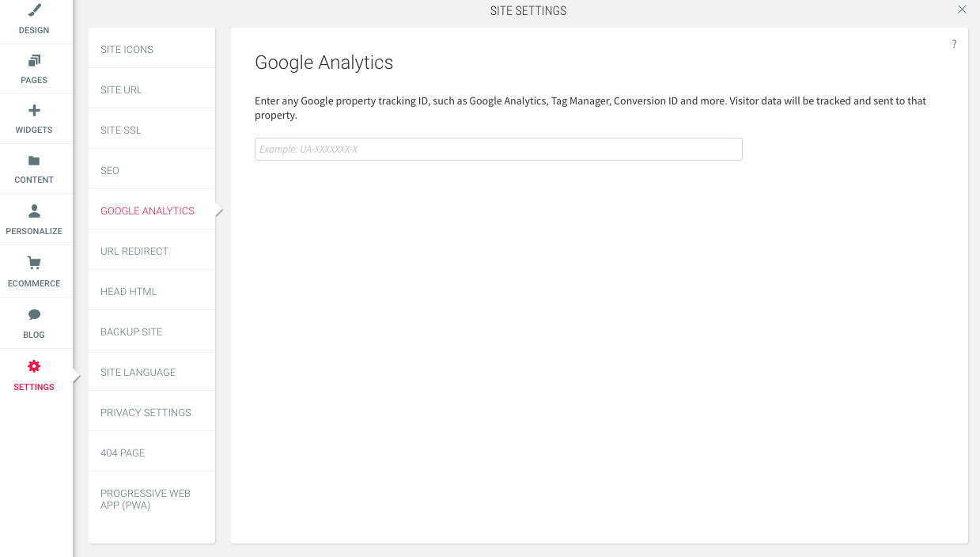Open the Pages icon in sidebar
This screenshot has height=557, width=980.
(x=34, y=61)
